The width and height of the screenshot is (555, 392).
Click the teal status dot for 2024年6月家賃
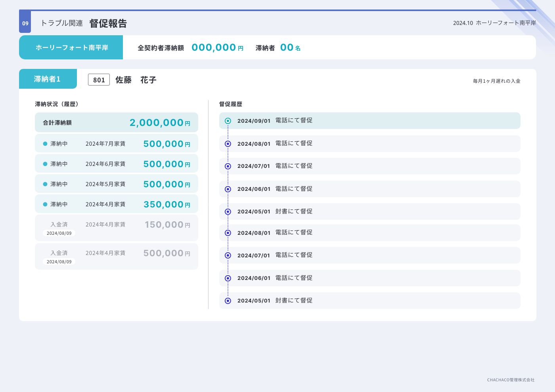[x=45, y=164]
